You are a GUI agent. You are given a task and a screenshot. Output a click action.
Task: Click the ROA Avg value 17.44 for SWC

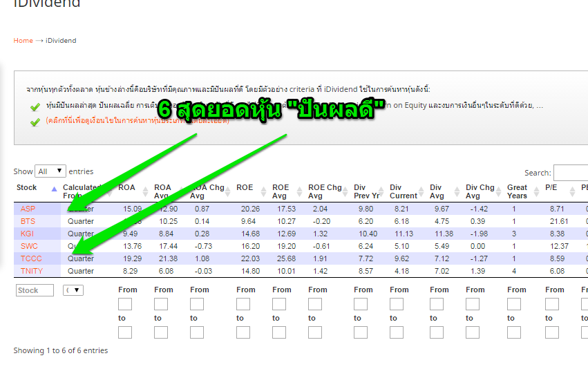(x=169, y=246)
